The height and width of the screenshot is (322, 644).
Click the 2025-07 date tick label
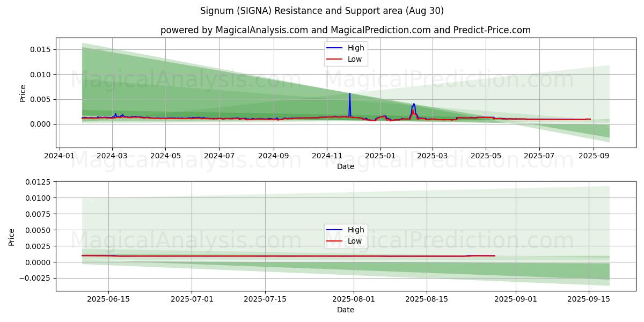coord(539,156)
